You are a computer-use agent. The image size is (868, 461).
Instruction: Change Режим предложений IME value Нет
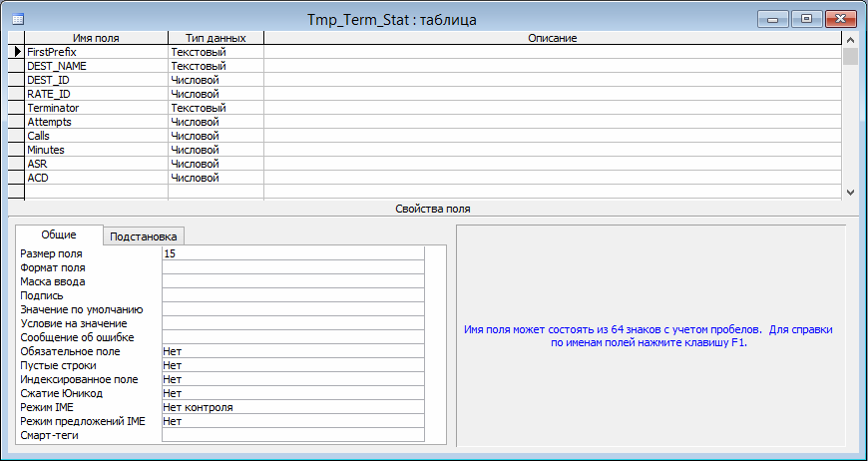[293, 421]
